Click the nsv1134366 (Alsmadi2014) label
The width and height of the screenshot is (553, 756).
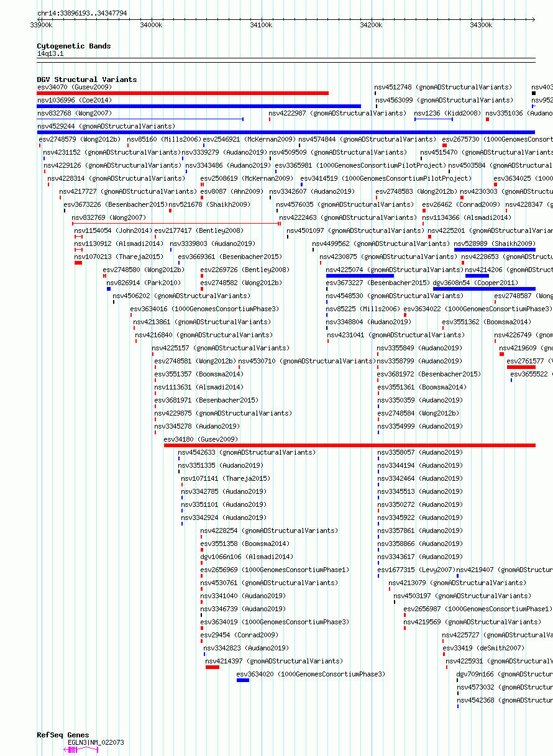[467, 217]
